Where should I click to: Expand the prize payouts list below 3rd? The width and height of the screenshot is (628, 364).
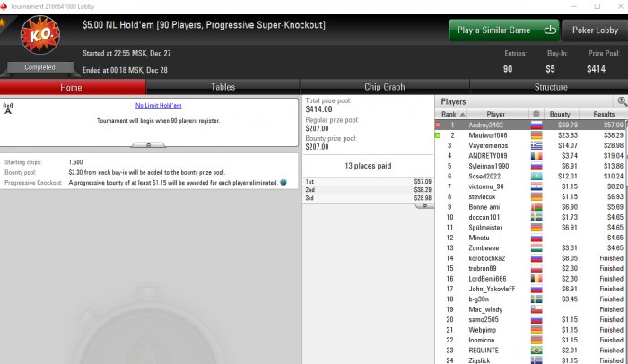[424, 205]
